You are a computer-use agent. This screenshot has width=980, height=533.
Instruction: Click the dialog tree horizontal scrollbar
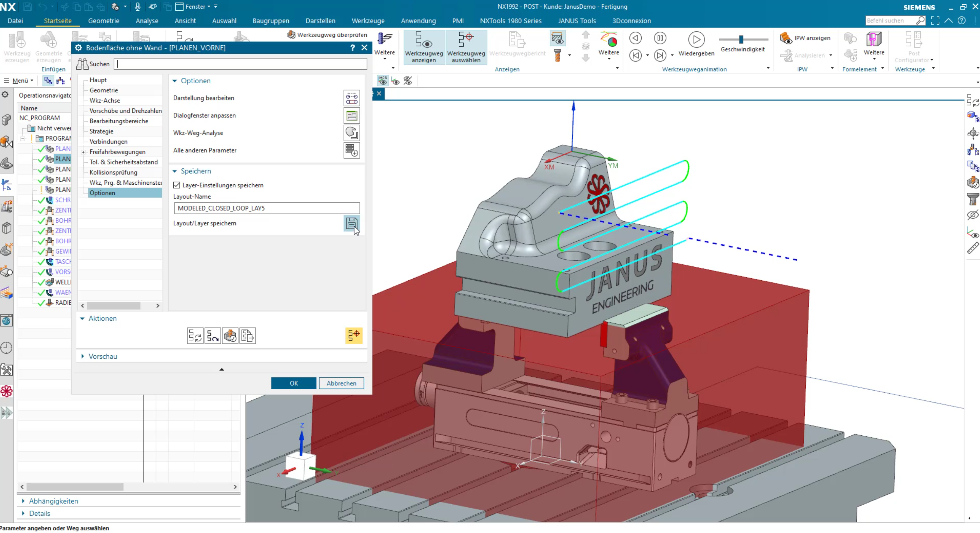[x=114, y=306]
